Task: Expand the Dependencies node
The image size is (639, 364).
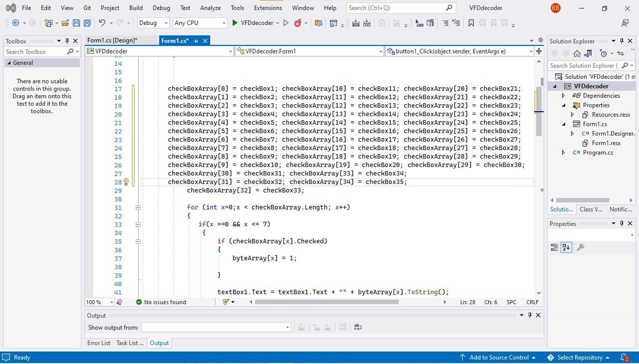Action: coord(564,96)
